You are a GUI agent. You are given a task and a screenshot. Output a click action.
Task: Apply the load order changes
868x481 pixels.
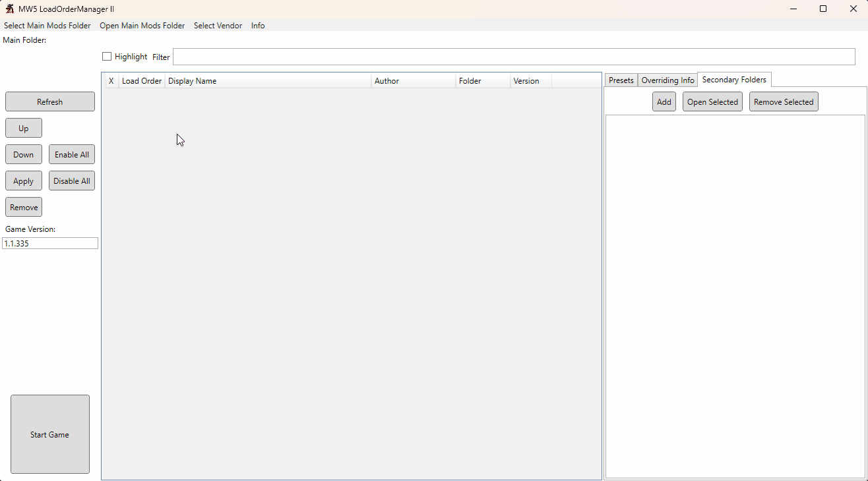click(24, 181)
